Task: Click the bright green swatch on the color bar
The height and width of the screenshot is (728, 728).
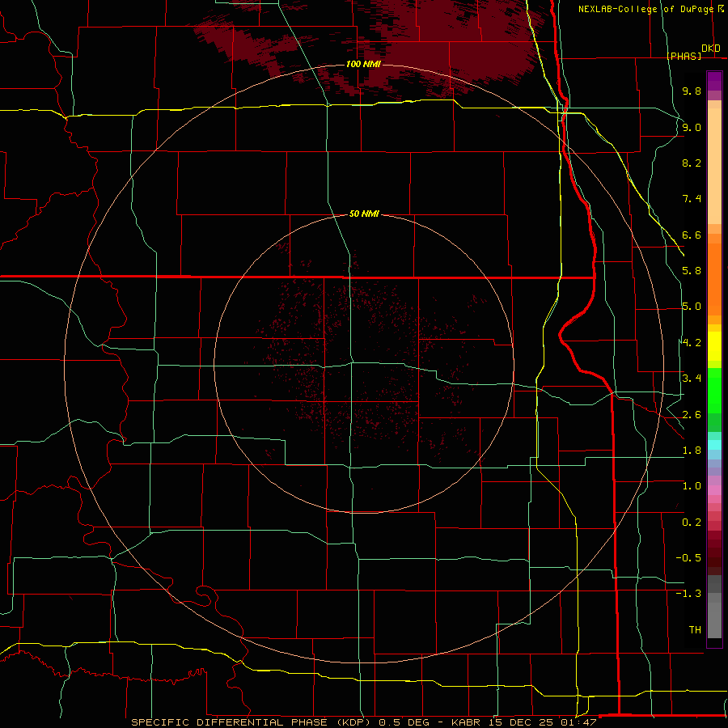Action: pyautogui.click(x=714, y=390)
